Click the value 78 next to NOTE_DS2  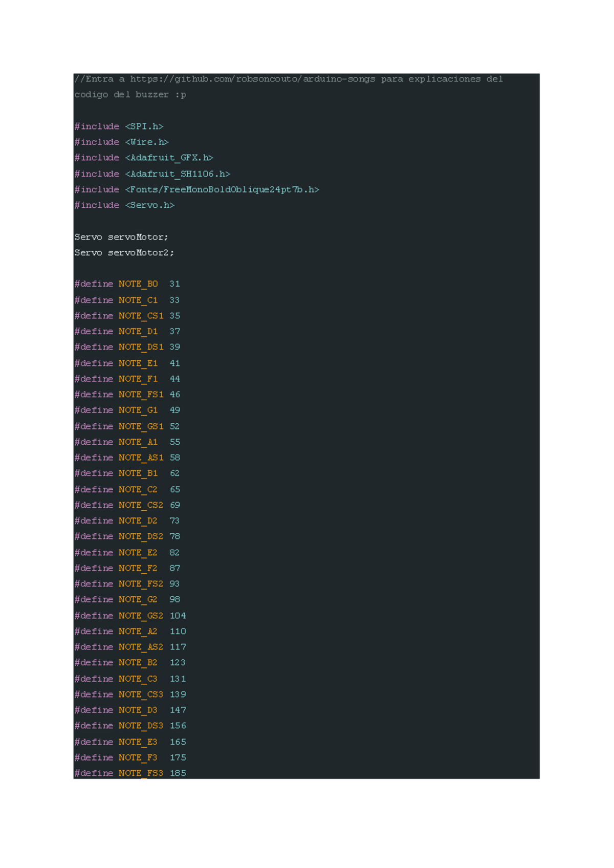(174, 536)
